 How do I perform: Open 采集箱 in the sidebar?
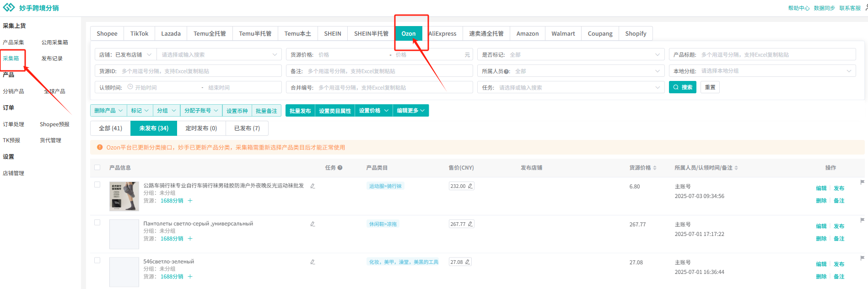[x=11, y=59]
